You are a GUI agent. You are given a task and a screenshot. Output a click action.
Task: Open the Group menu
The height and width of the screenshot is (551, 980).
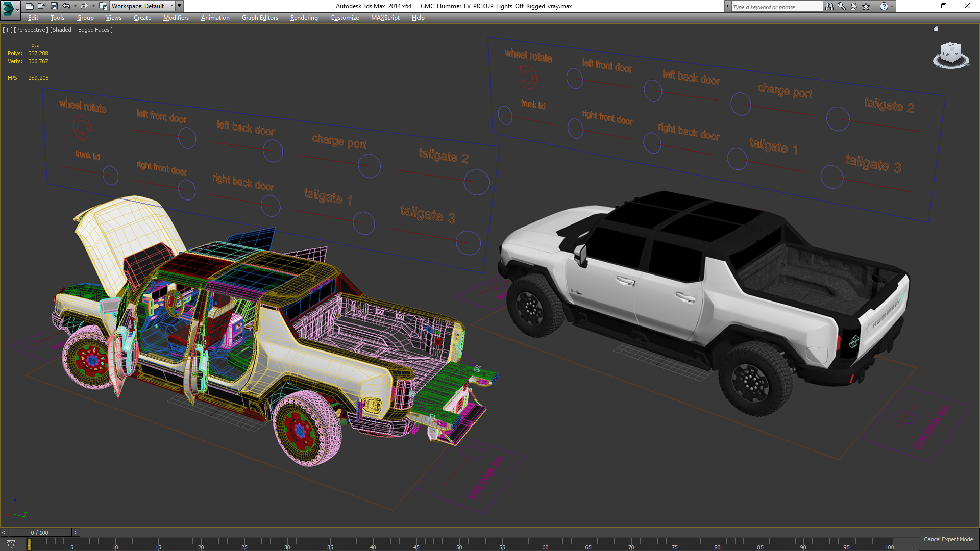click(85, 18)
